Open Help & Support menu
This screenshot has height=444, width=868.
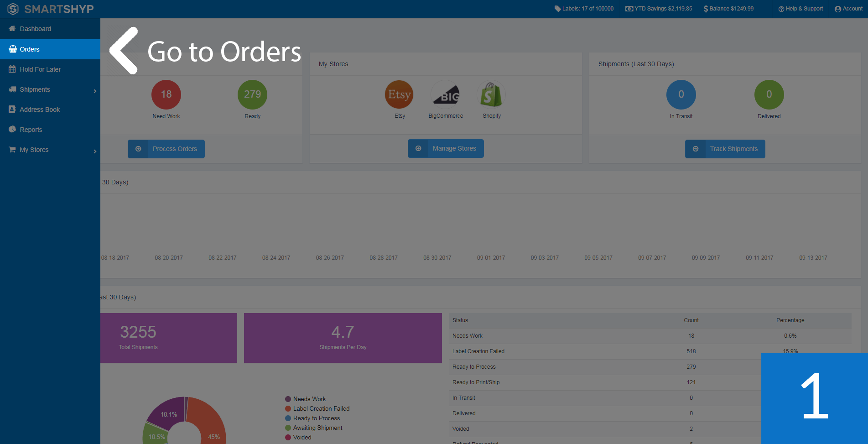[800, 9]
